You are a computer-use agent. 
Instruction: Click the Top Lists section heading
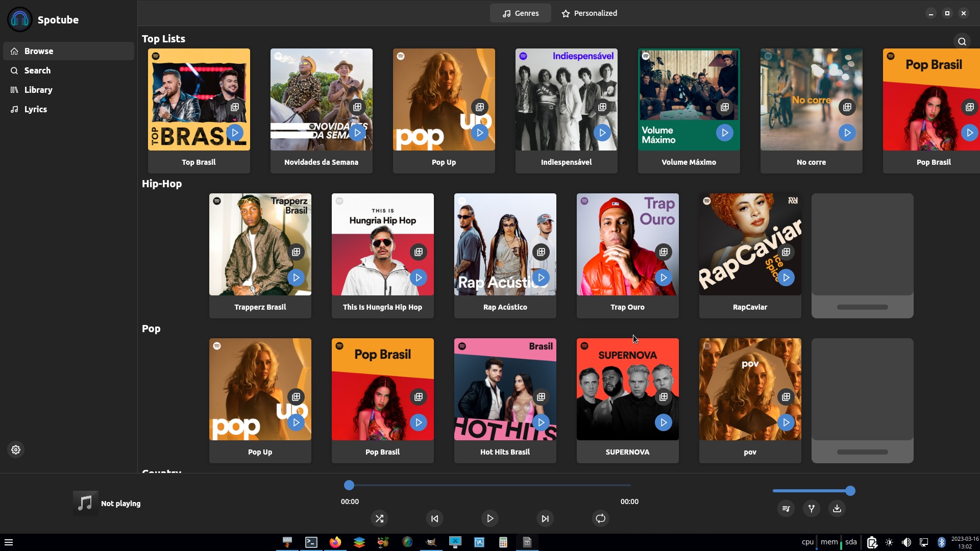click(x=163, y=39)
